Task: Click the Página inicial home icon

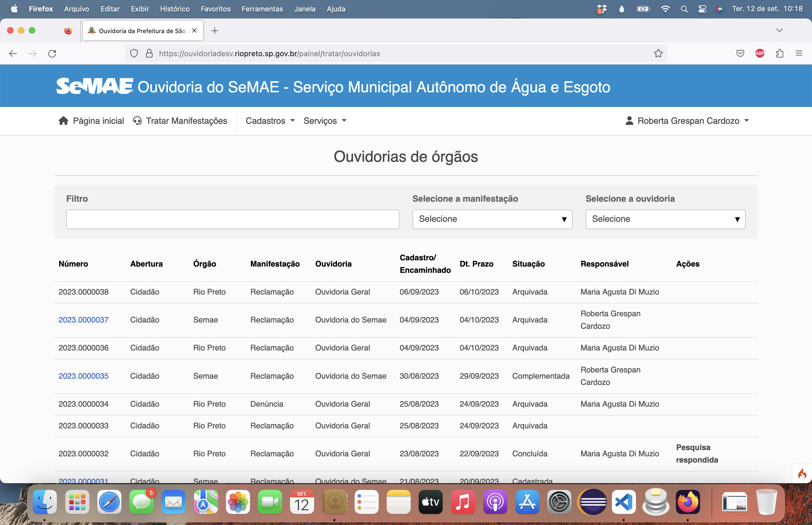Action: click(x=64, y=121)
